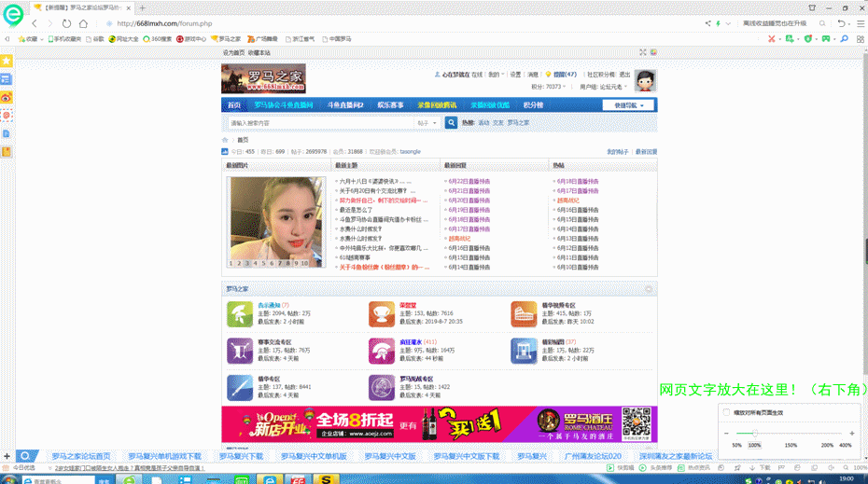The height and width of the screenshot is (484, 868).
Task: Open the 疯狂灌水 pink helmet icon
Action: click(382, 351)
